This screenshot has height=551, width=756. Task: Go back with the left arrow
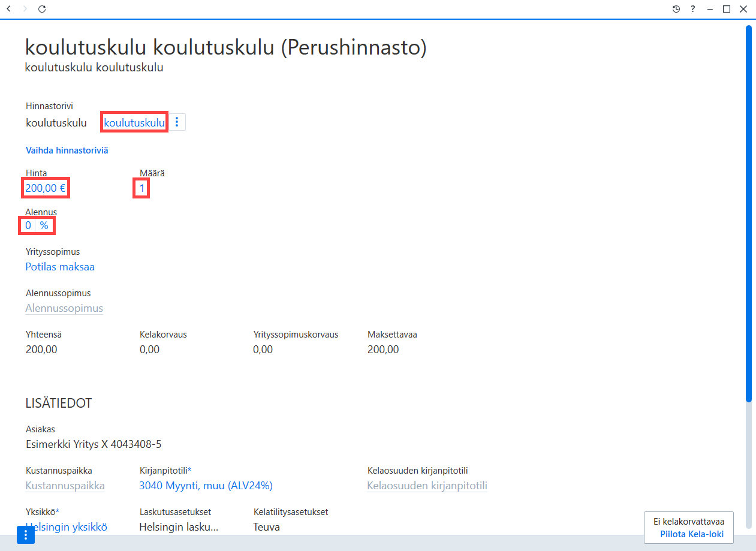tap(8, 9)
